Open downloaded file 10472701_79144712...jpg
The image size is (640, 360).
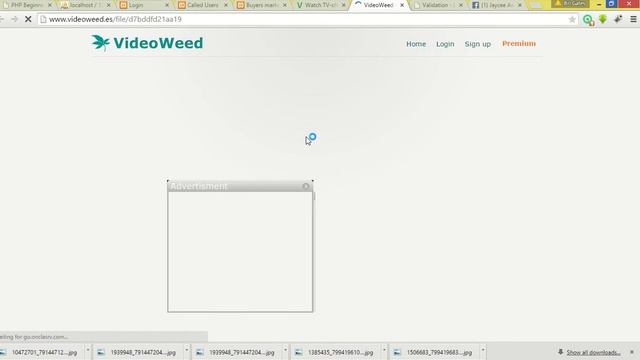[44, 352]
